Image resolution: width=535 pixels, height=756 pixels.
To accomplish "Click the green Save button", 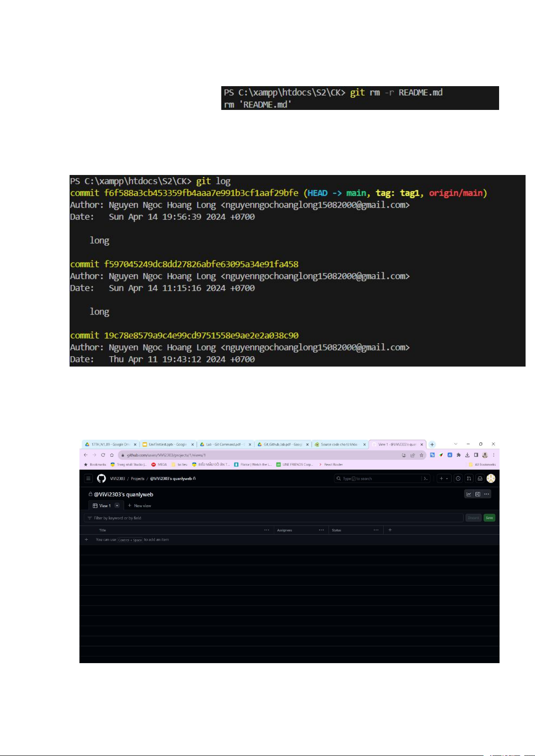I will coord(489,518).
